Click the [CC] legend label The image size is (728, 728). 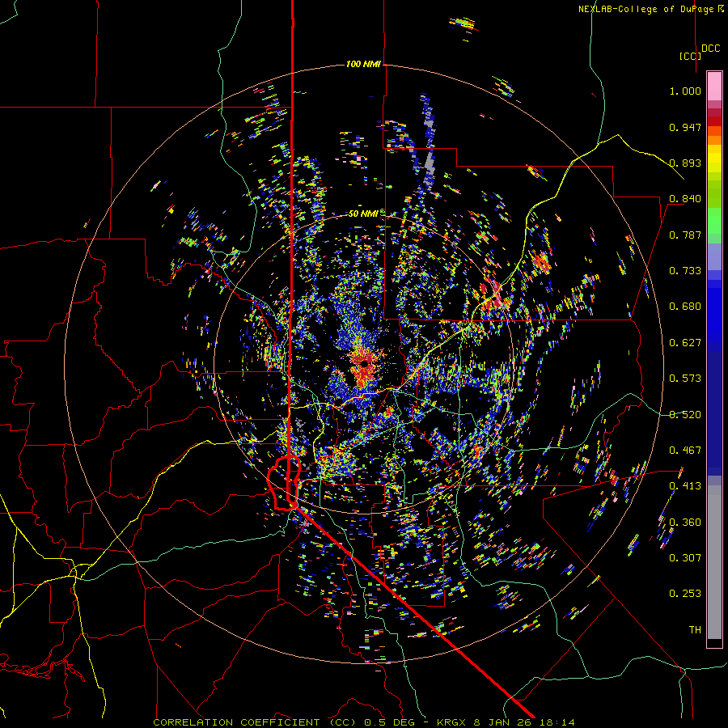[x=690, y=56]
